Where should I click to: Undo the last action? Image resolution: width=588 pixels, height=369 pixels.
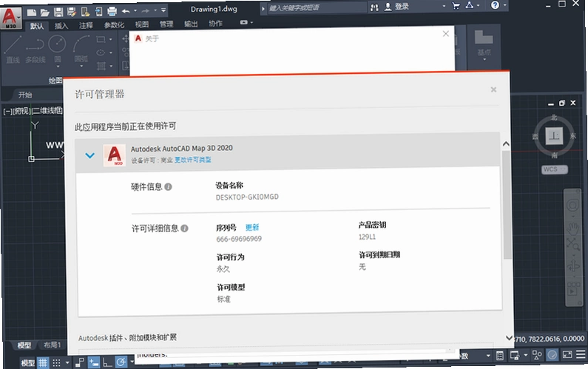coord(126,11)
